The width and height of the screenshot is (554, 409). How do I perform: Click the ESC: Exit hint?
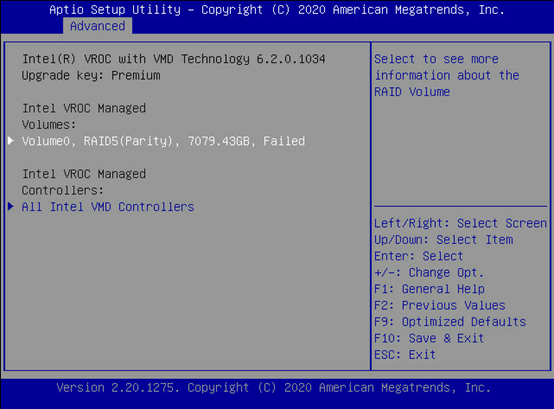point(405,355)
